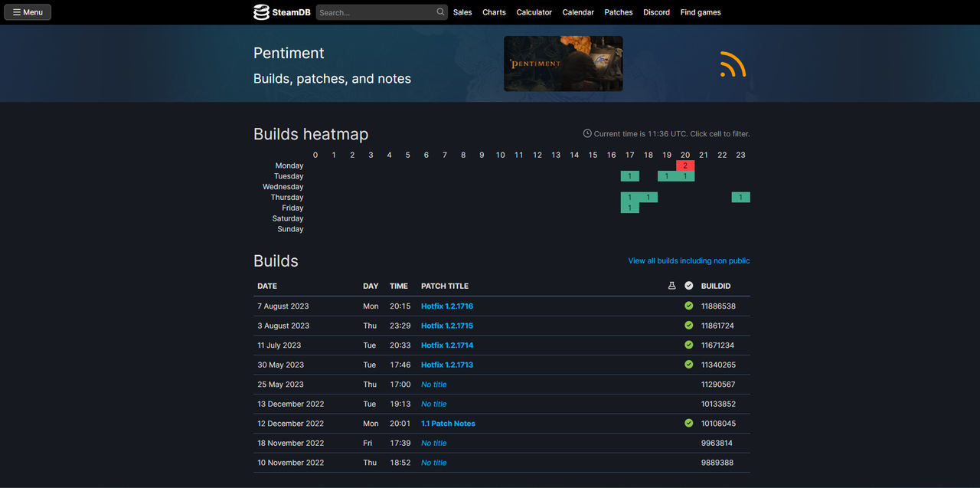The image size is (980, 488).
Task: Open No title build from 13 December 2022
Action: coord(434,404)
